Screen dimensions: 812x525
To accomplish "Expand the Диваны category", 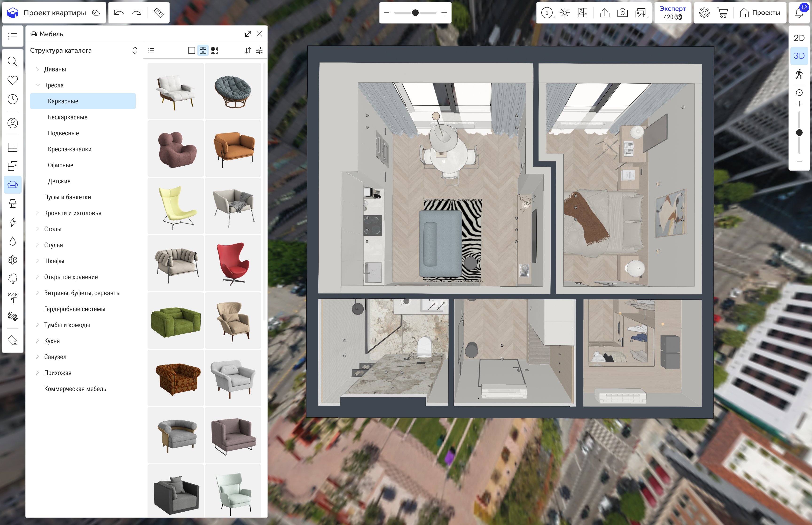I will [x=38, y=69].
